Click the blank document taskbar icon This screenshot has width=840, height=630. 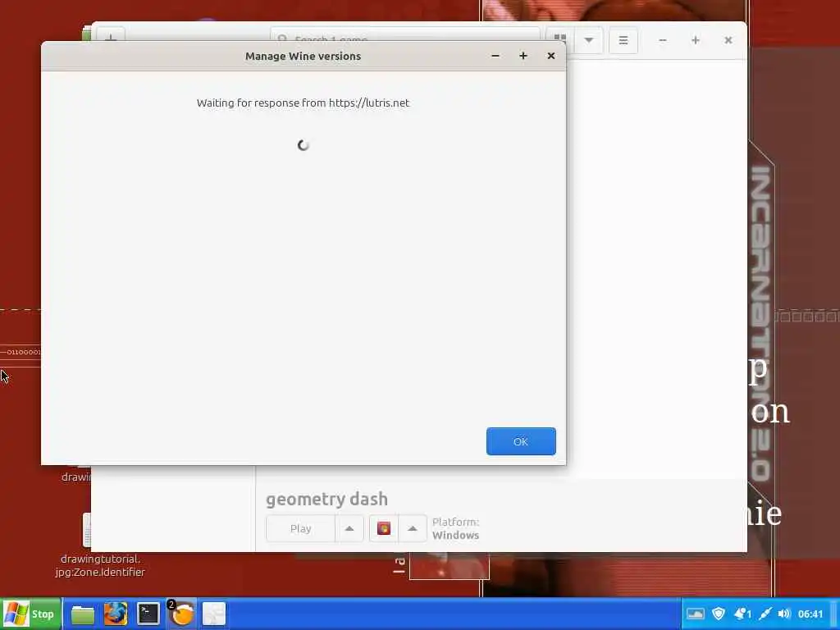[214, 614]
